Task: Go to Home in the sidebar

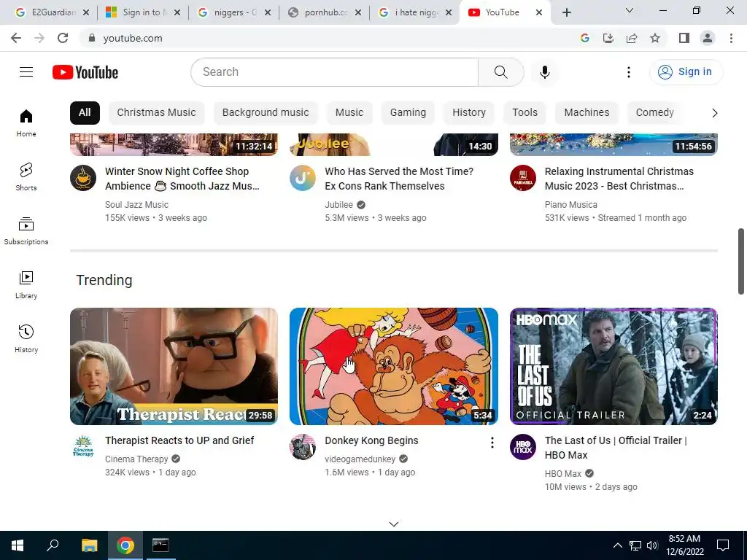Action: tap(26, 122)
